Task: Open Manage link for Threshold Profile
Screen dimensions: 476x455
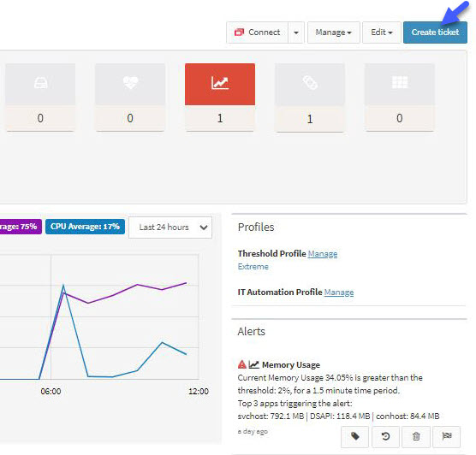Action: pos(323,254)
